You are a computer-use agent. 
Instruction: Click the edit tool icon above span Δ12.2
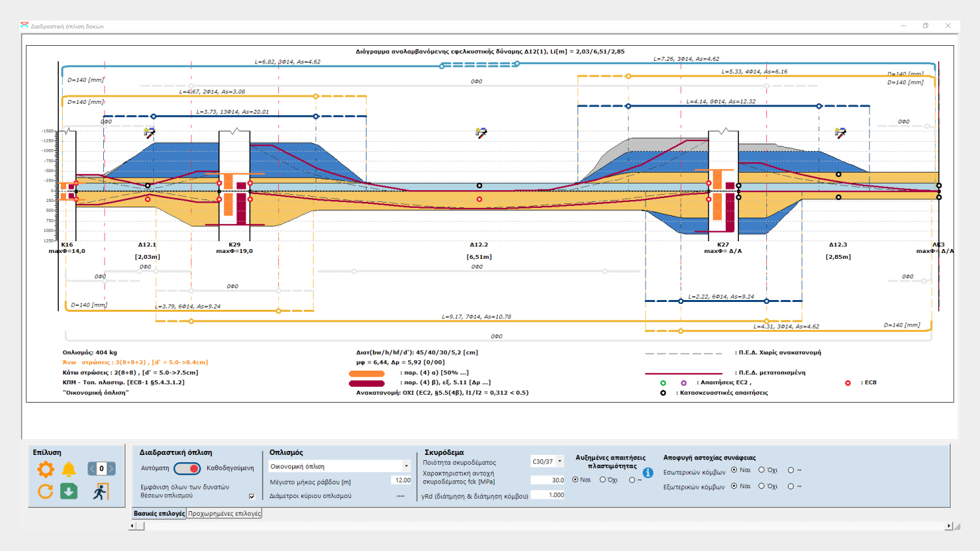point(481,133)
